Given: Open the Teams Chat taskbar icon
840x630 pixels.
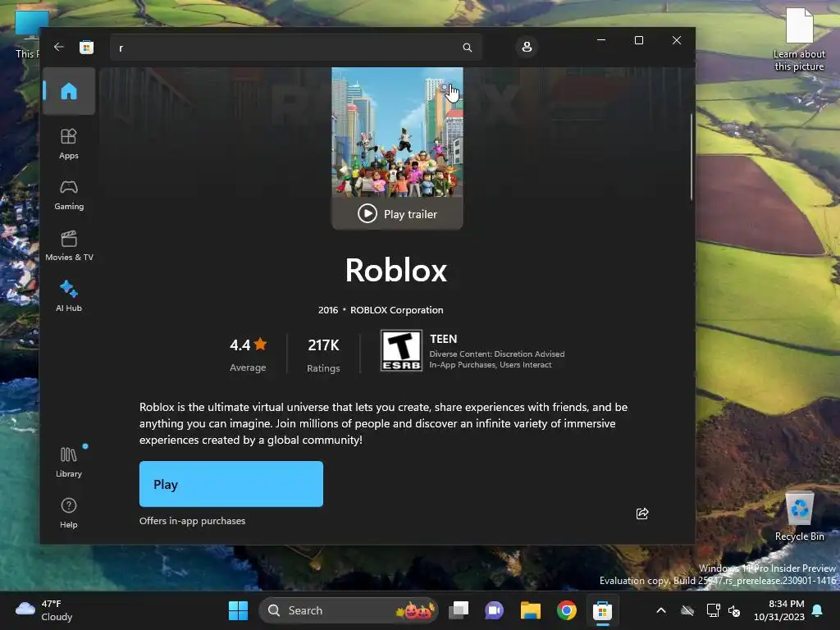Looking at the screenshot, I should coord(494,610).
